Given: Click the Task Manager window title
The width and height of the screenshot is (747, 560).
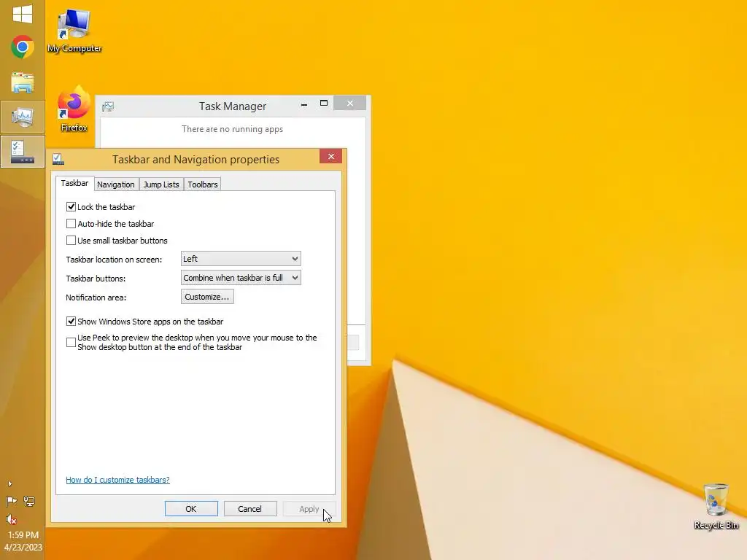Looking at the screenshot, I should click(x=233, y=106).
